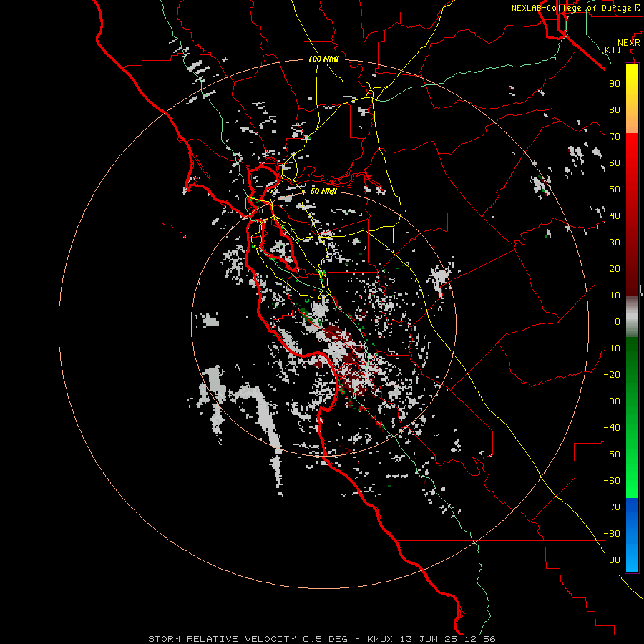Click the blue bottom segment of color bar
The height and width of the screenshot is (644, 644).
[x=632, y=535]
